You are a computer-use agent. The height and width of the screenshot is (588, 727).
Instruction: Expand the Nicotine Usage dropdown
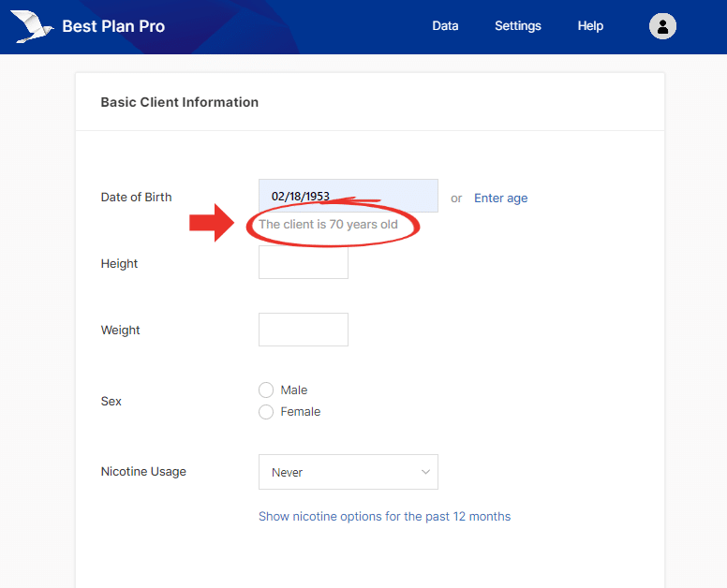click(x=348, y=472)
